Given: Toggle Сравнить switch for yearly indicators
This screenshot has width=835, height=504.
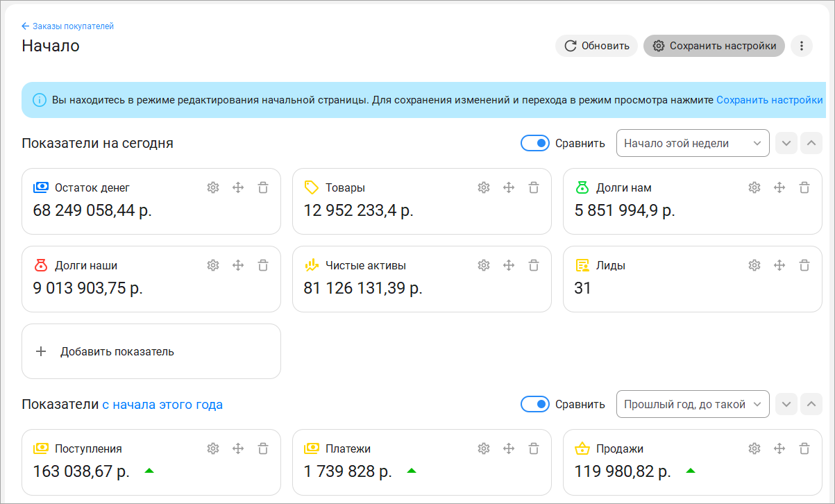Looking at the screenshot, I should pos(535,404).
